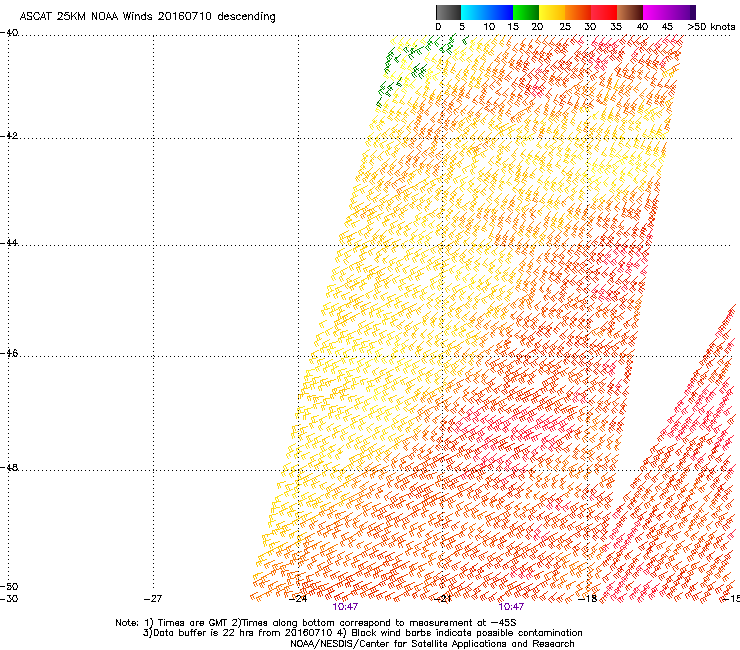Click the -24 longitude axis label
Screen dimensions: 740x650
[298, 599]
